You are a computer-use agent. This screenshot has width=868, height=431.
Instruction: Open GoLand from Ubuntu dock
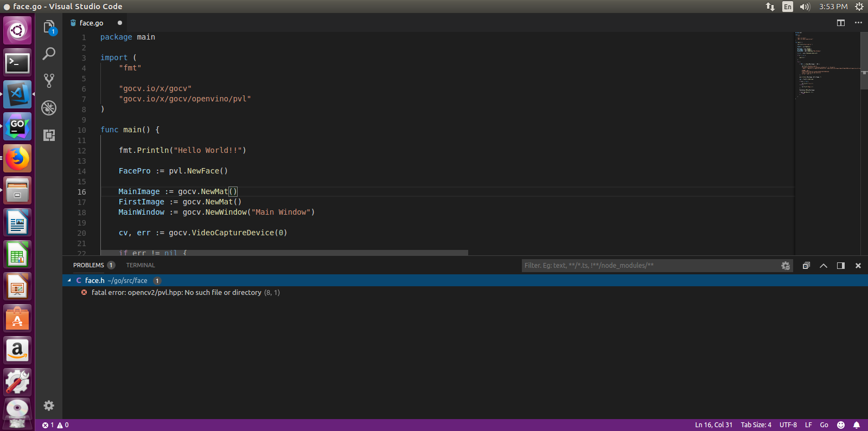[17, 126]
